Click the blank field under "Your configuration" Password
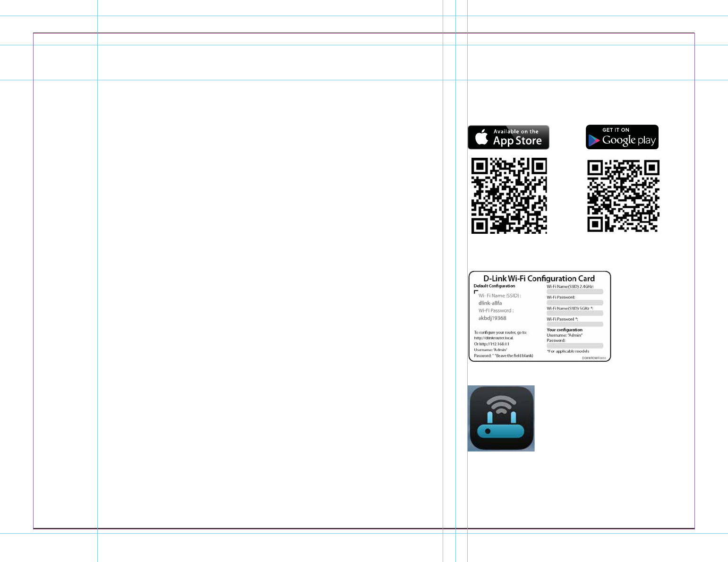The height and width of the screenshot is (562, 728). (x=575, y=346)
